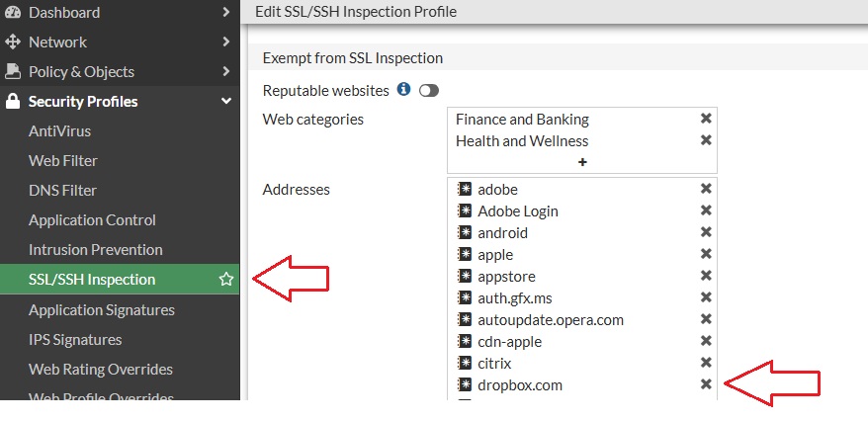Toggle the Reputable websites switch
This screenshot has width=868, height=421.
pyautogui.click(x=428, y=90)
